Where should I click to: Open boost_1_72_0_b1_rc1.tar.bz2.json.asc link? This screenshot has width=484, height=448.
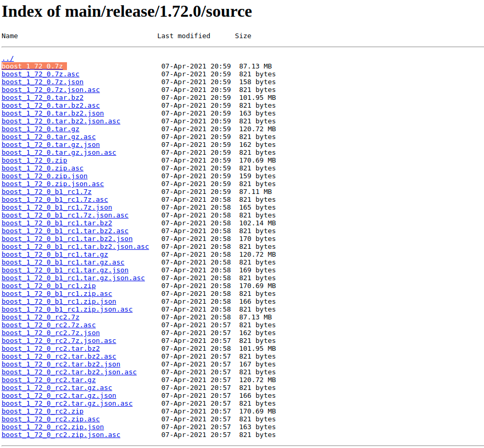coord(75,247)
